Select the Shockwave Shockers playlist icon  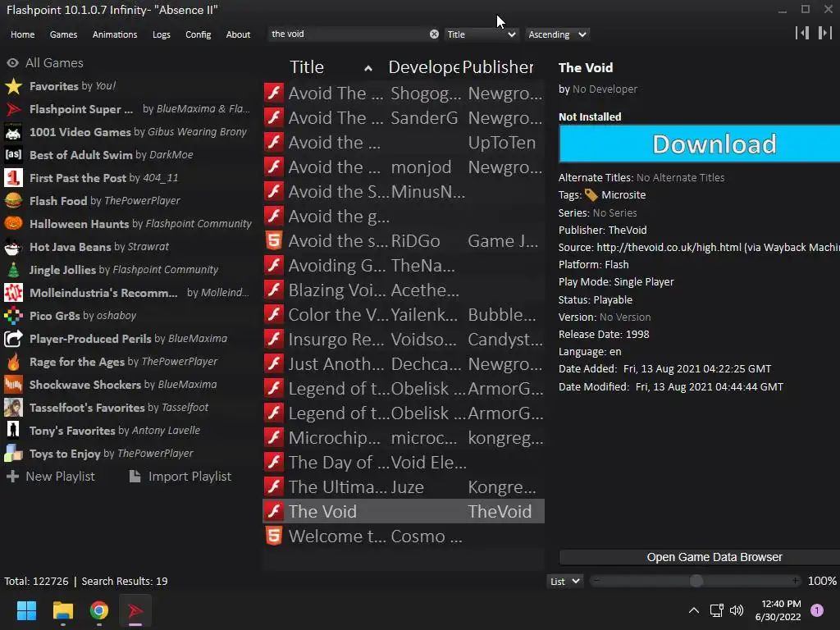pos(13,385)
